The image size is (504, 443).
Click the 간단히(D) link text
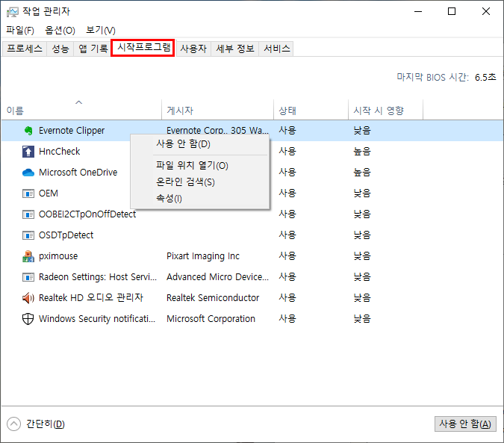[46, 424]
